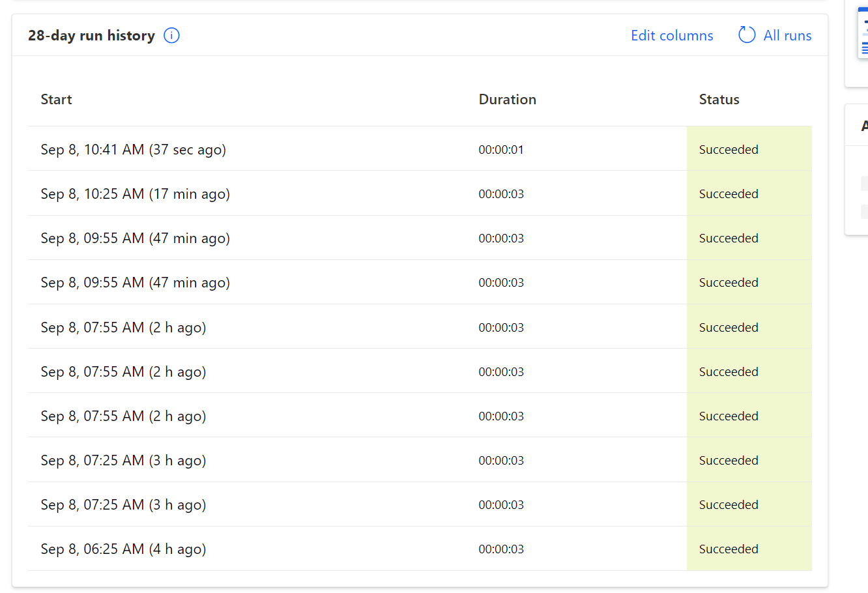
Task: Click the circular refresh icon next to All runs
Action: 747,35
